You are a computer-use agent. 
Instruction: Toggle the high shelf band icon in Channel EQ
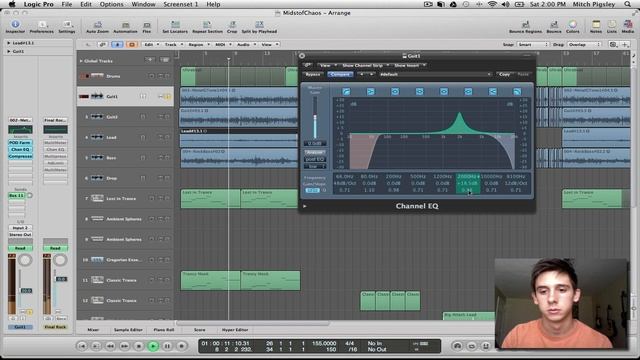[493, 91]
